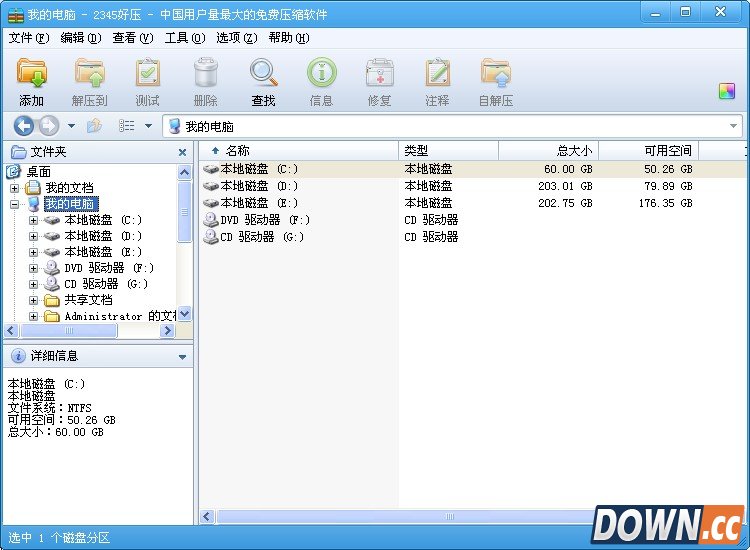Click the 解压到 (Extract to) icon
The height and width of the screenshot is (550, 750).
pyautogui.click(x=90, y=81)
